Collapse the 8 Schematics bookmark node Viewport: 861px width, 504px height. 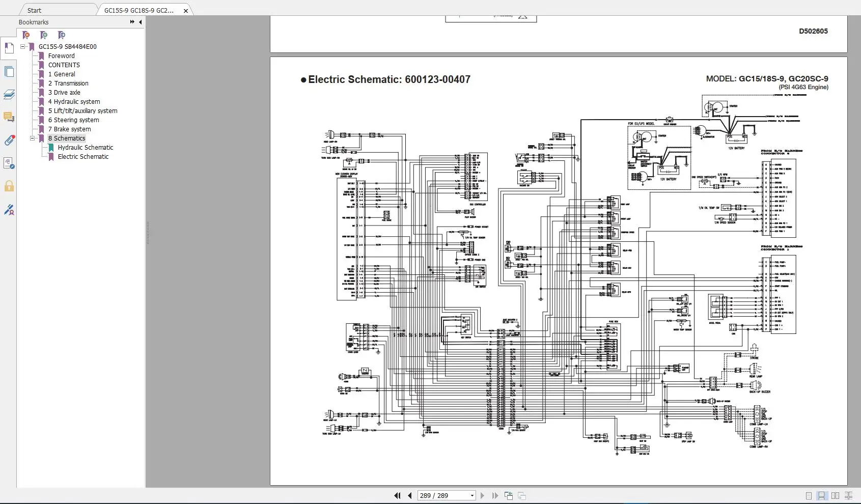tap(33, 138)
